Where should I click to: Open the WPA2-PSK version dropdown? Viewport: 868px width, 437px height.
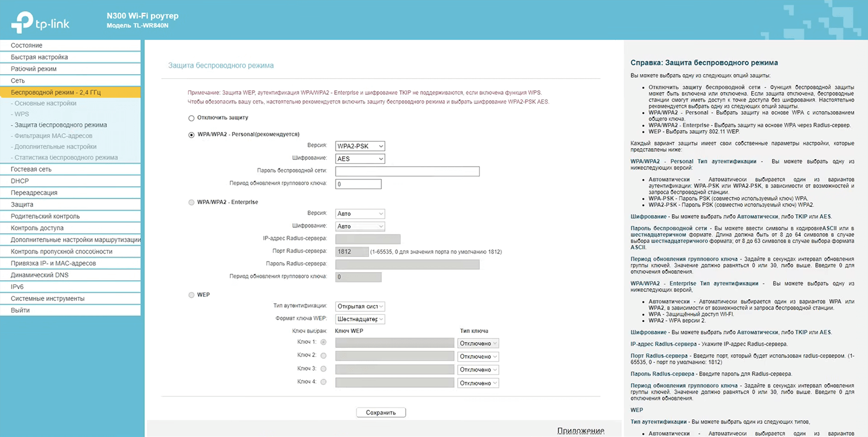(x=360, y=146)
